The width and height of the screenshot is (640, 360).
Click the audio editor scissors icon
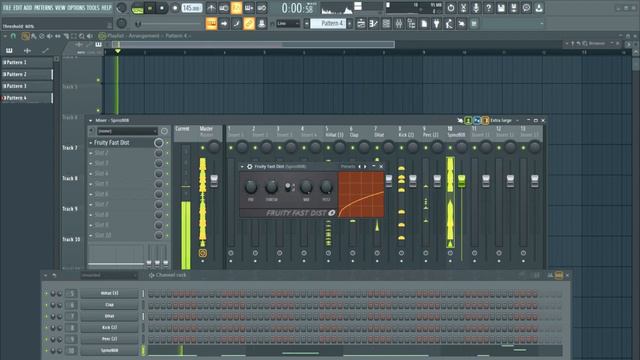point(463,8)
